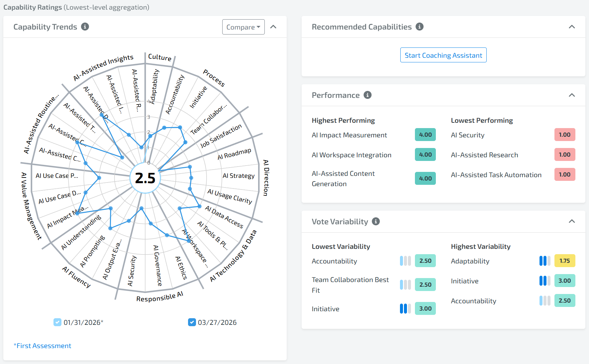Click the AI Data Access axis label

coord(224,217)
